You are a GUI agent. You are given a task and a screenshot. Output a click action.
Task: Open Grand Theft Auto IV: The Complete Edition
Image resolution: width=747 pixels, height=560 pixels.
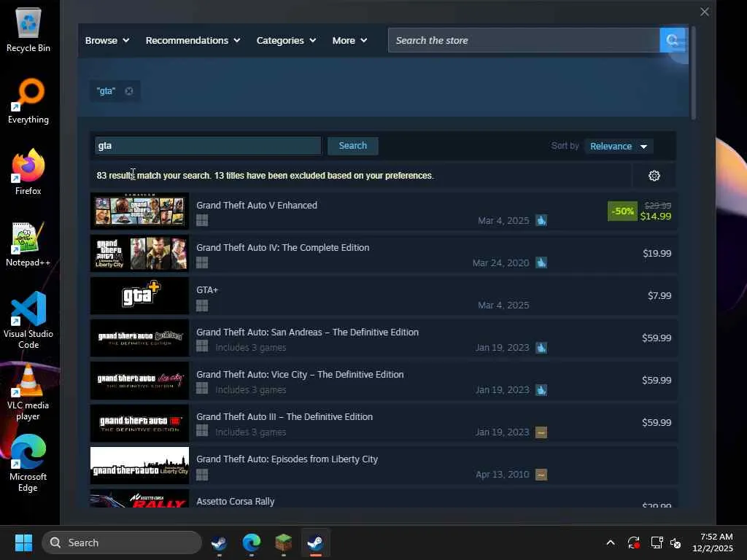pos(282,248)
